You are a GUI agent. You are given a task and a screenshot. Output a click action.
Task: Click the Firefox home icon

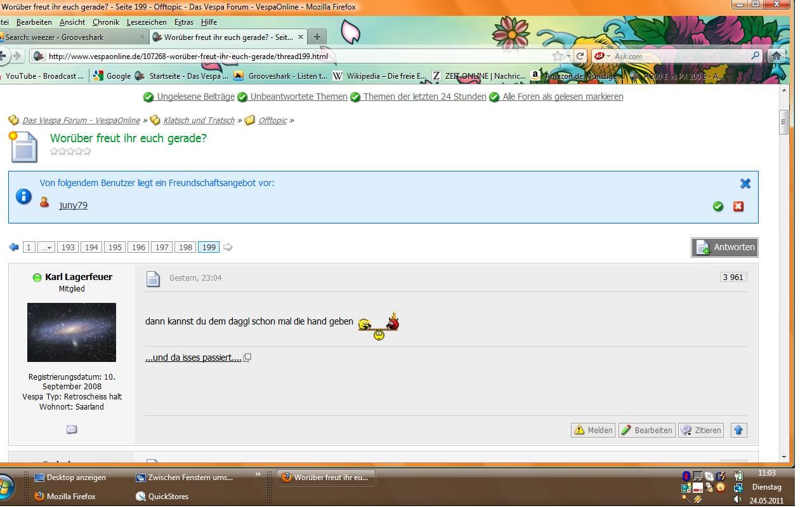[x=776, y=56]
